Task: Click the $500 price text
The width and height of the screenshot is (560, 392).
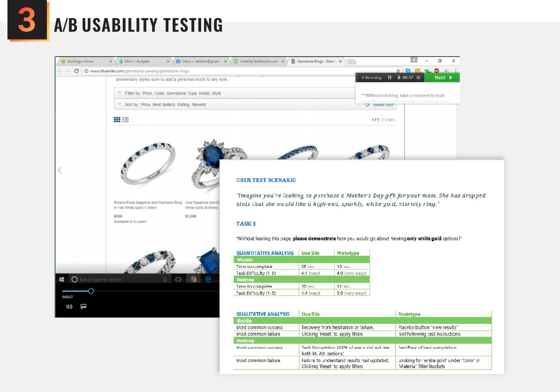Action: [x=118, y=216]
